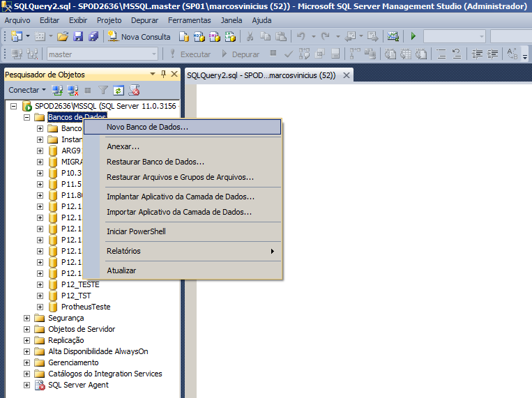Choose Restaurar Arquivos e Grupos de Arquivos

pos(183,177)
